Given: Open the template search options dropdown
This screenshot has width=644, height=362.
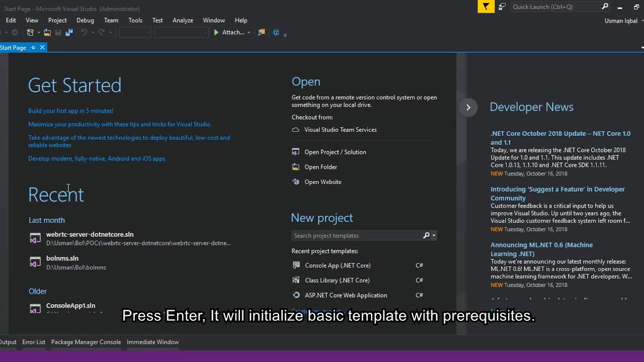Looking at the screenshot, I should point(434,235).
